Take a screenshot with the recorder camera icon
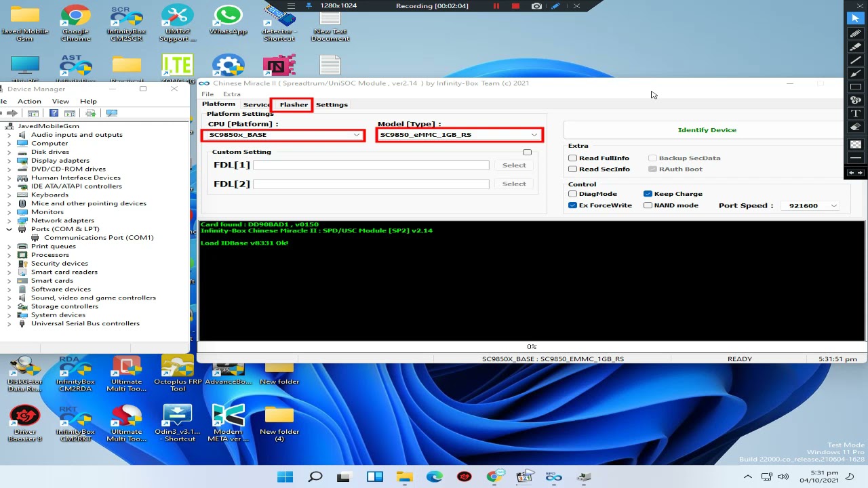 [536, 6]
